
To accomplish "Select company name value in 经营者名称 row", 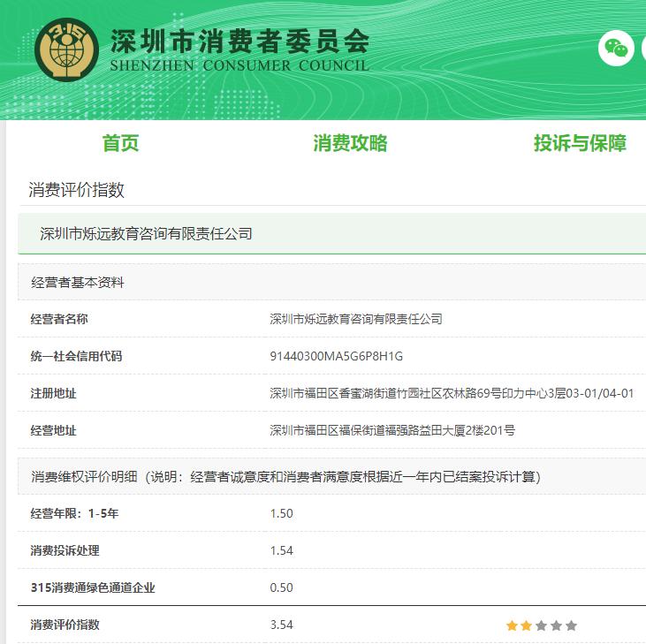I will pyautogui.click(x=356, y=319).
